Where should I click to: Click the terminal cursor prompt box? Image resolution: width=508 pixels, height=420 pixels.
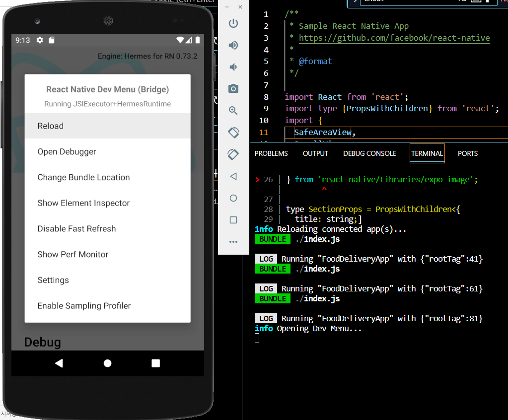(x=257, y=338)
